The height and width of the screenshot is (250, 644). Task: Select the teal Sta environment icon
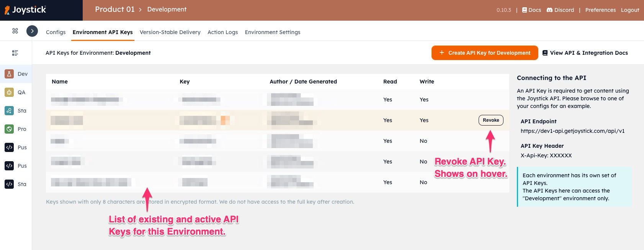(9, 111)
